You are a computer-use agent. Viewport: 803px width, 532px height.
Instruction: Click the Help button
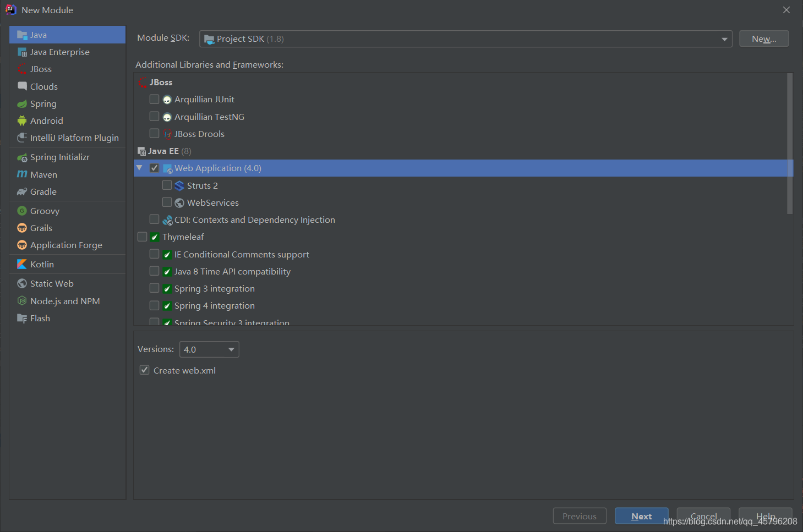pos(766,516)
